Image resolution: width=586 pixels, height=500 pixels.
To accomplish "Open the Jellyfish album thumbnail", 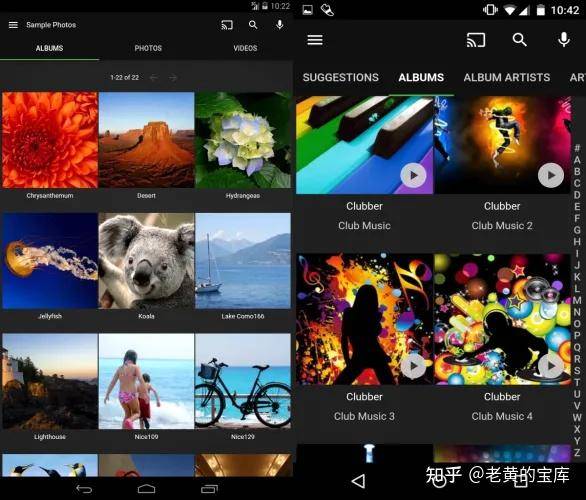I will tap(50, 261).
